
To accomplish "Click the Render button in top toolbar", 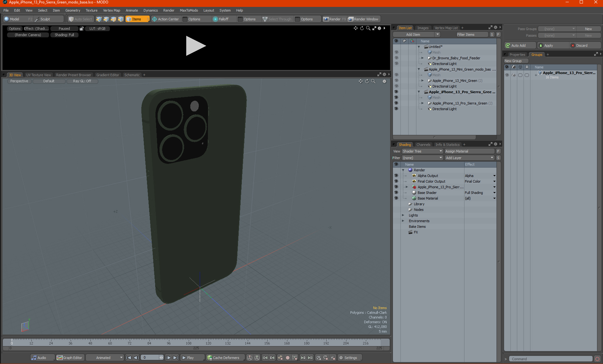I will [x=334, y=19].
